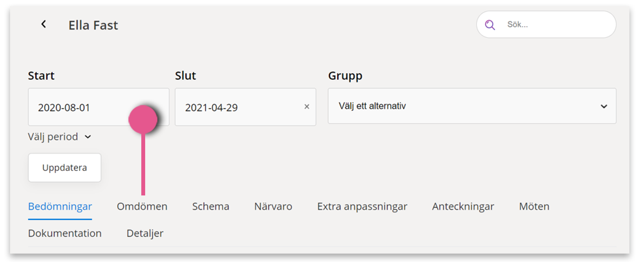Open the Välj ett alternativ combo box
This screenshot has width=644, height=262.
click(x=472, y=106)
